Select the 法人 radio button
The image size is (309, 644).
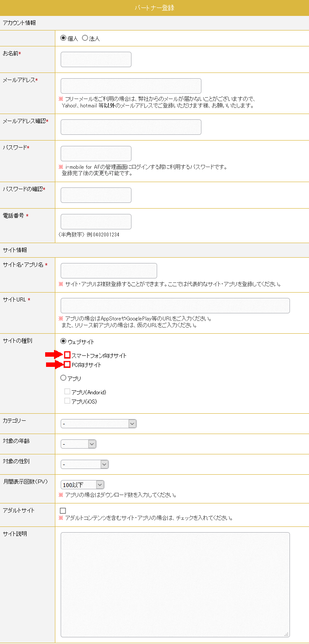point(85,38)
